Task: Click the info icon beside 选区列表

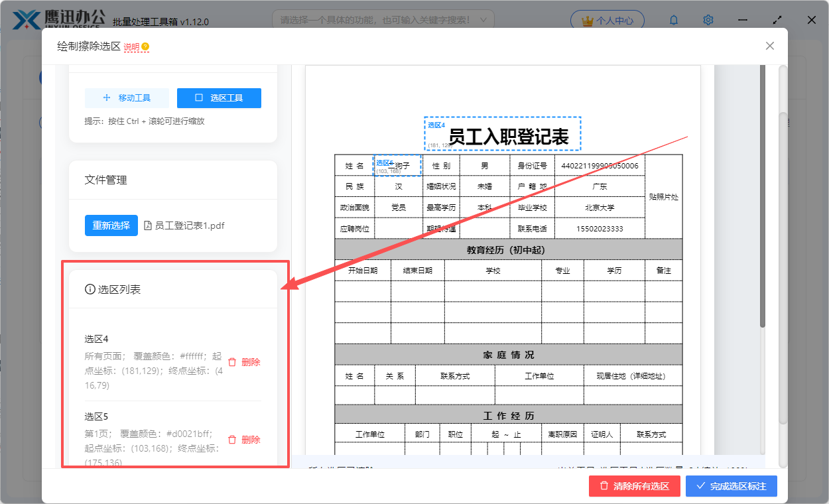Action: [90, 289]
